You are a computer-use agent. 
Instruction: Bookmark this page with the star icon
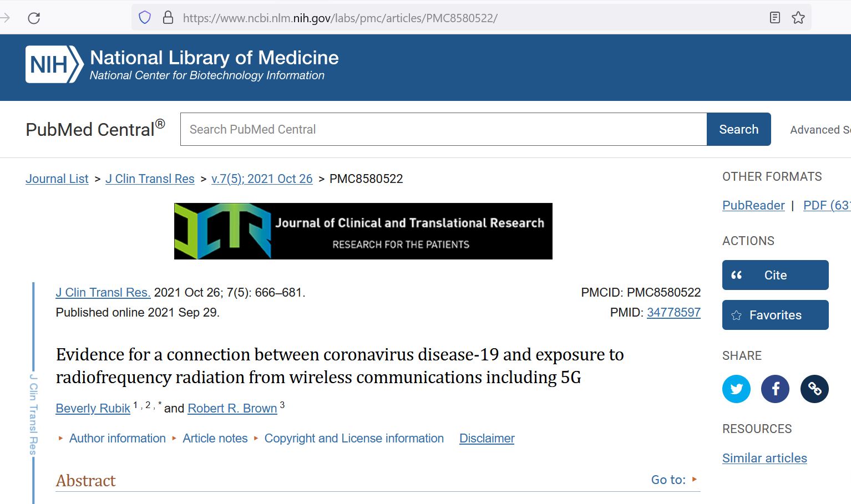tap(798, 18)
